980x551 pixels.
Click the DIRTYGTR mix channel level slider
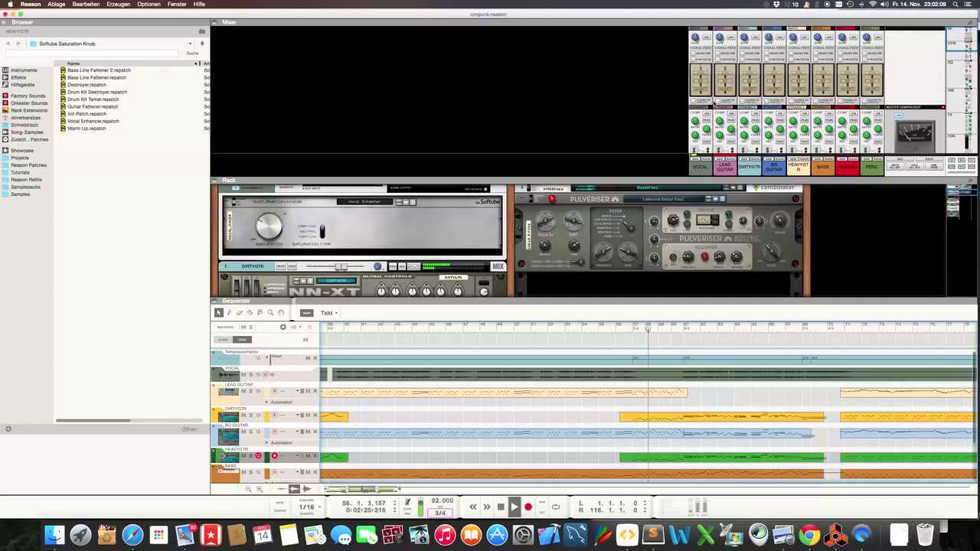[341, 266]
